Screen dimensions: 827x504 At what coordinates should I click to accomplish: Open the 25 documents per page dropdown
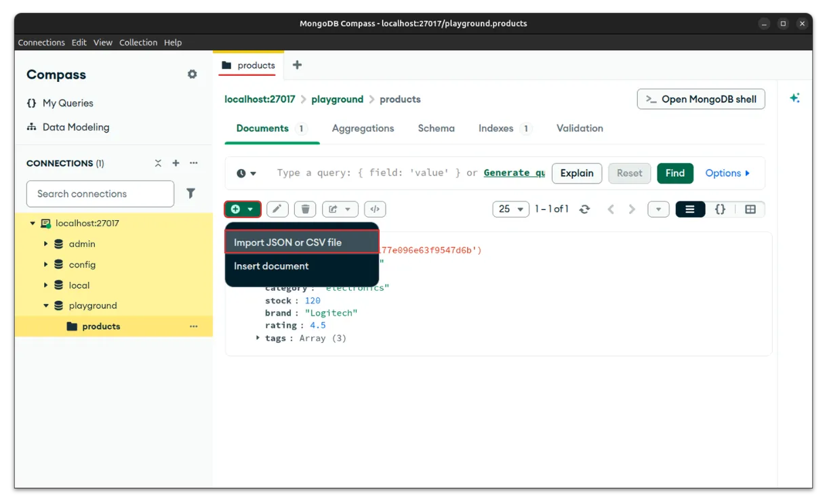(x=511, y=209)
